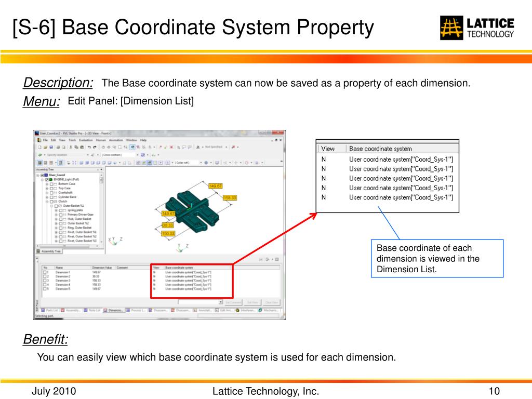The width and height of the screenshot is (532, 399).
Task: Click the red X delete icon
Action: 171,147
